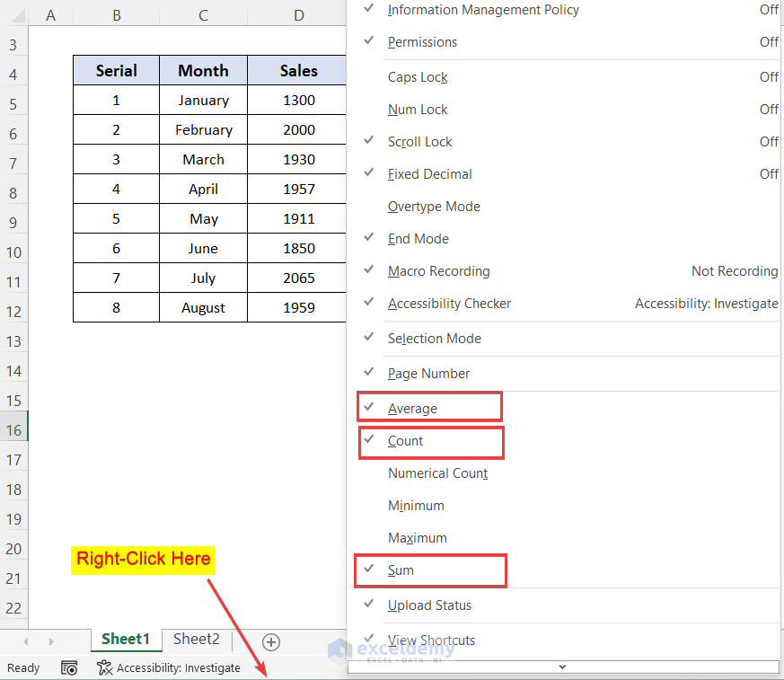Switch to the Sheet2 tab
This screenshot has width=784, height=680.
(x=196, y=639)
